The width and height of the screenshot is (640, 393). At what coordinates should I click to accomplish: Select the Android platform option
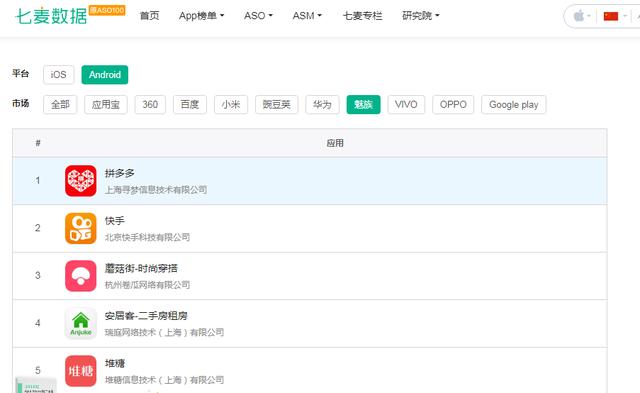click(x=105, y=75)
